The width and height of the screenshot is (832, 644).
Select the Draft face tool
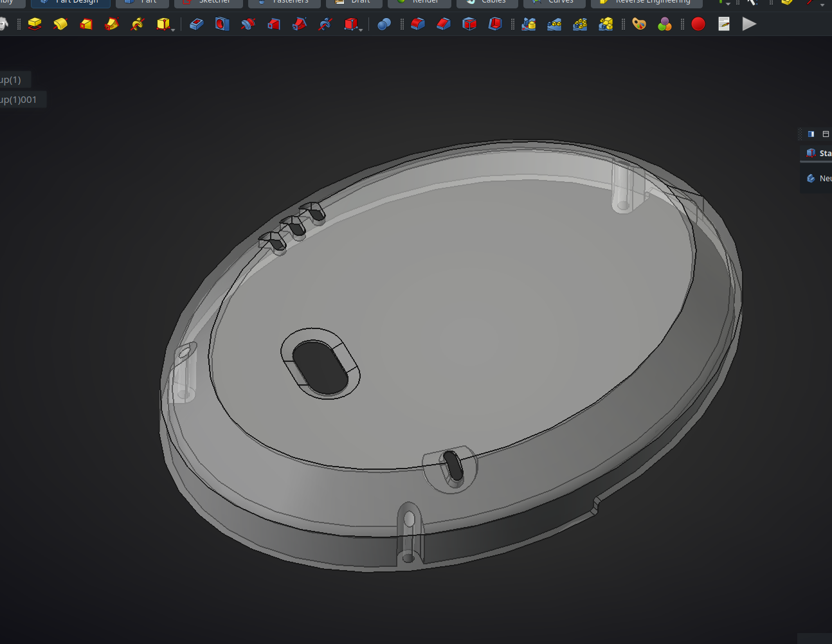pyautogui.click(x=469, y=24)
